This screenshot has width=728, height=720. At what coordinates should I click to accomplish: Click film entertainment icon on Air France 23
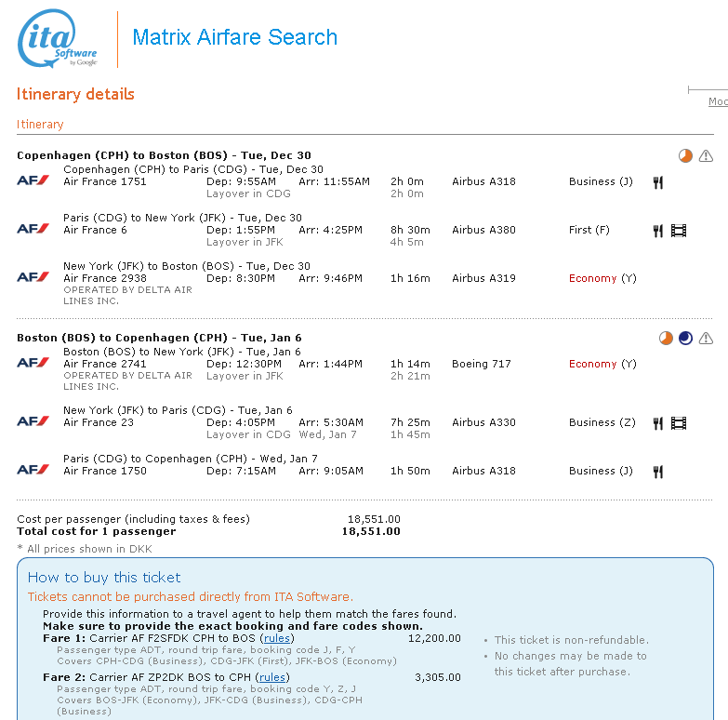tap(679, 423)
